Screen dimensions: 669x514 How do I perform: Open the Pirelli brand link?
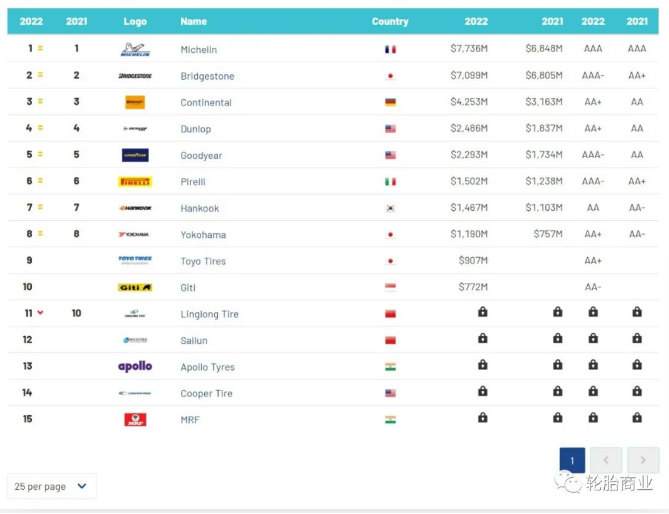pos(193,182)
